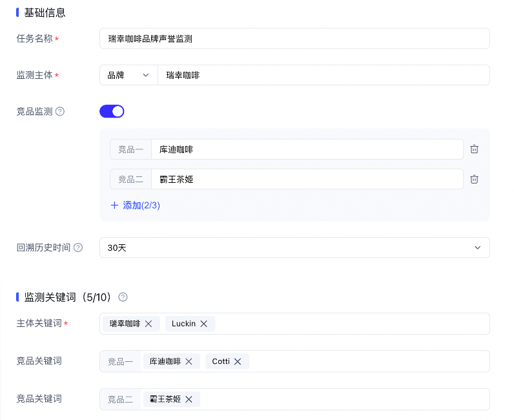Click inside the 竞品二 keywords tag input
514x420 pixels.
tap(294, 399)
